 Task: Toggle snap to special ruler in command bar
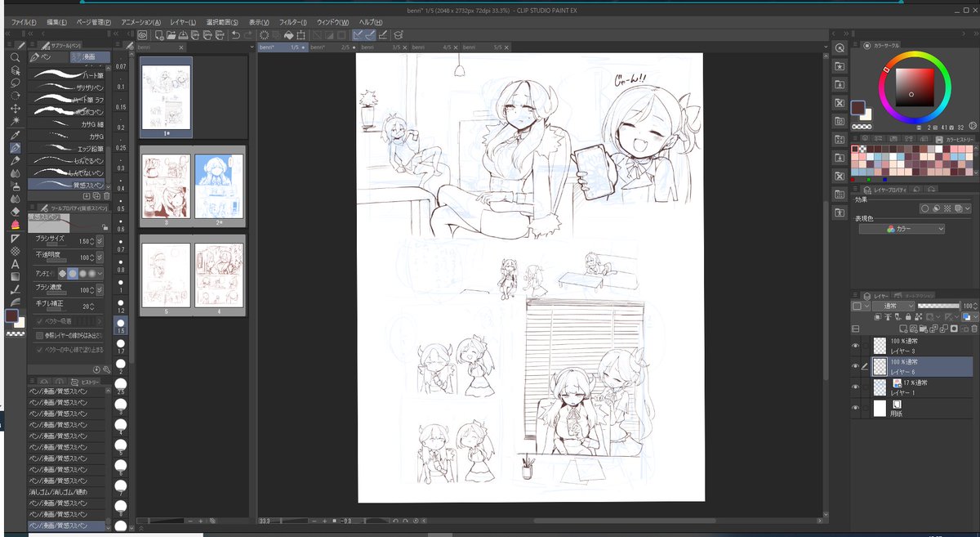[x=370, y=35]
